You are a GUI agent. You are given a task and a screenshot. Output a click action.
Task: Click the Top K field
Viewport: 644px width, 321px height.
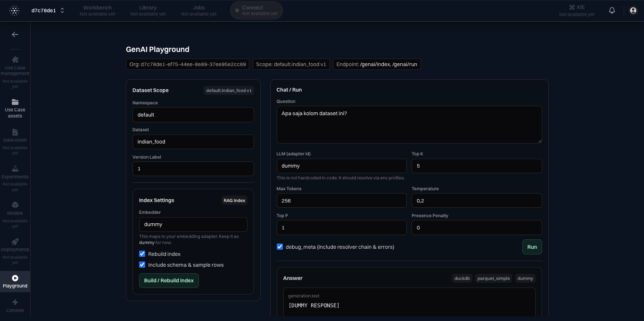click(477, 166)
